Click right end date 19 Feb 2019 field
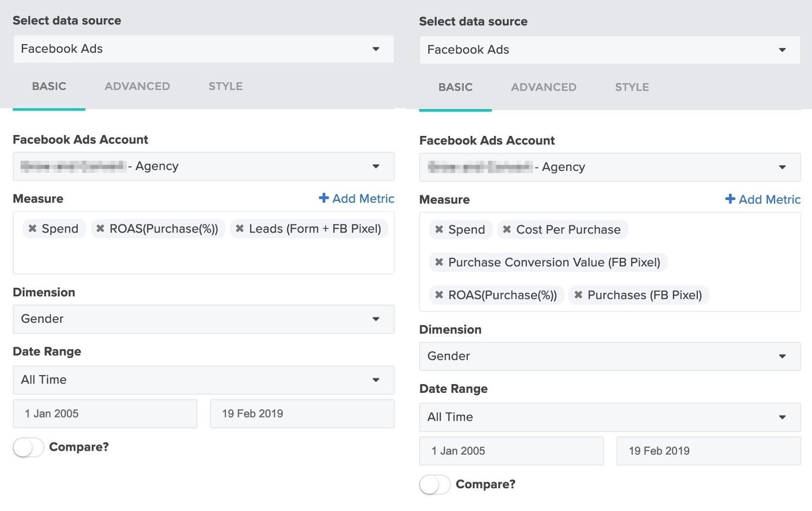 [x=708, y=451]
